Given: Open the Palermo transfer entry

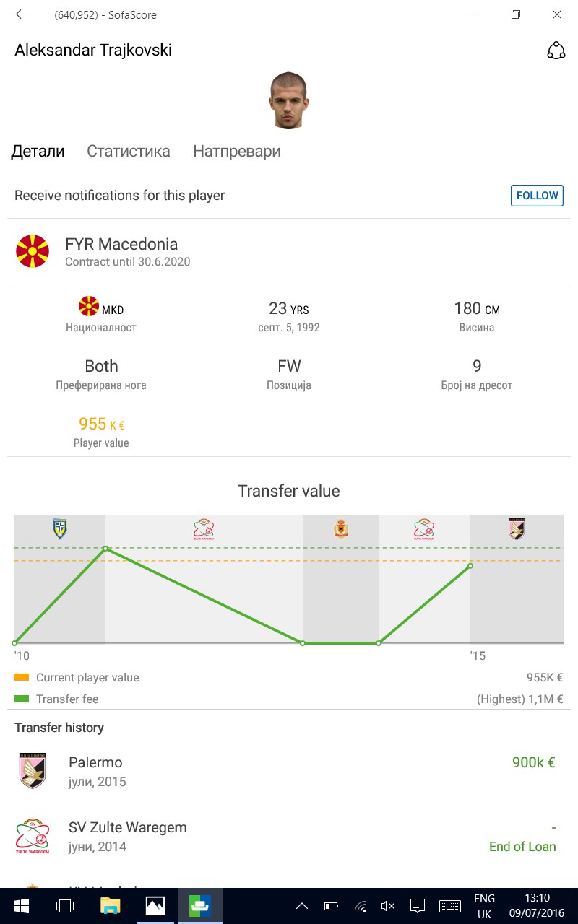Looking at the screenshot, I should 289,770.
